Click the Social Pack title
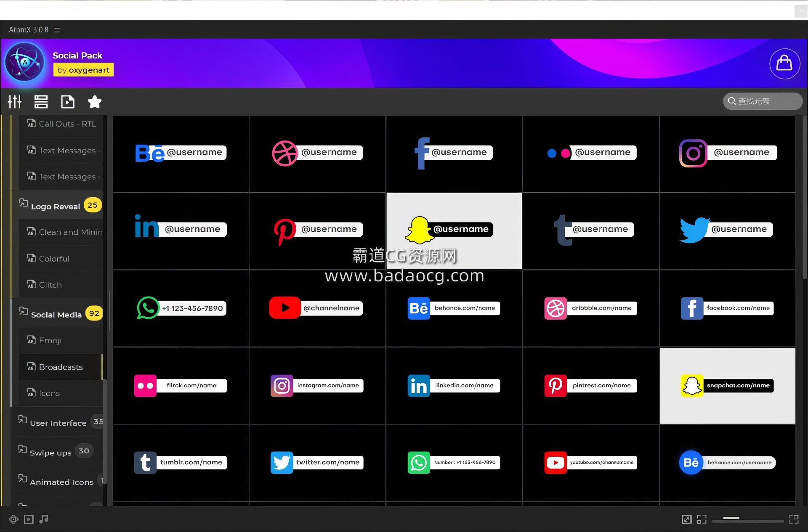808x532 pixels. (x=77, y=56)
